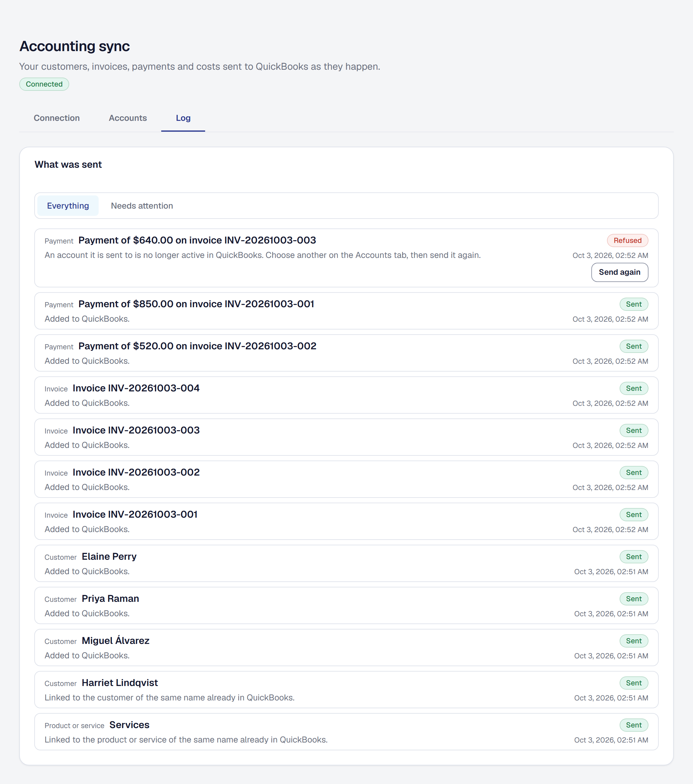The image size is (693, 784).
Task: Select Payment of $520.00 on invoice INV-20261003-002
Action: pos(346,353)
